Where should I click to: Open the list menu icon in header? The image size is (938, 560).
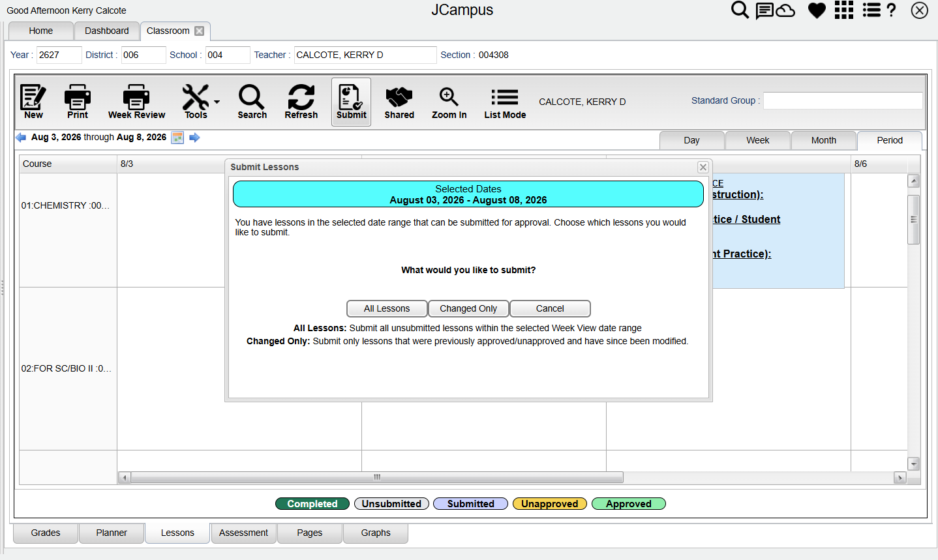tap(871, 10)
